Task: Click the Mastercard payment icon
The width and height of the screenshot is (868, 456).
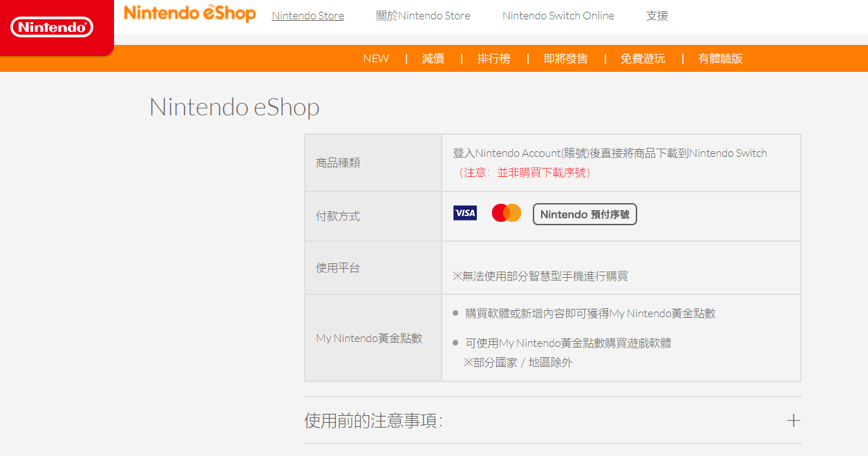Action: [507, 213]
